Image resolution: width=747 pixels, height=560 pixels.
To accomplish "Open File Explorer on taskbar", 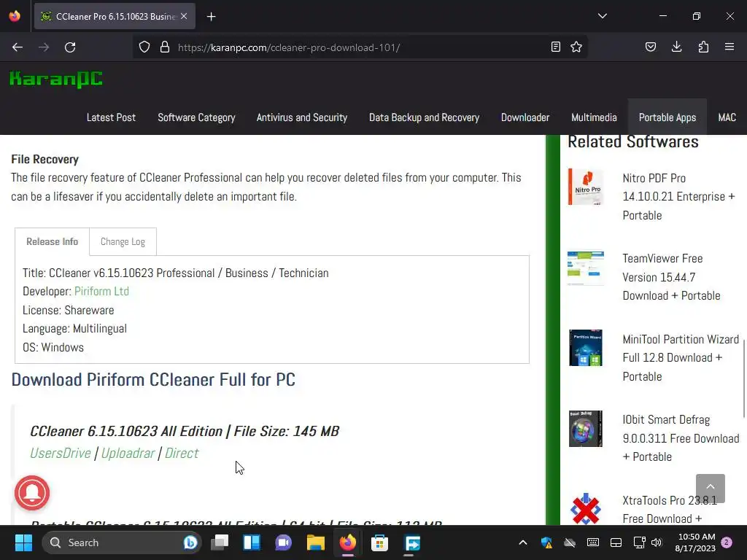I will 315,542.
